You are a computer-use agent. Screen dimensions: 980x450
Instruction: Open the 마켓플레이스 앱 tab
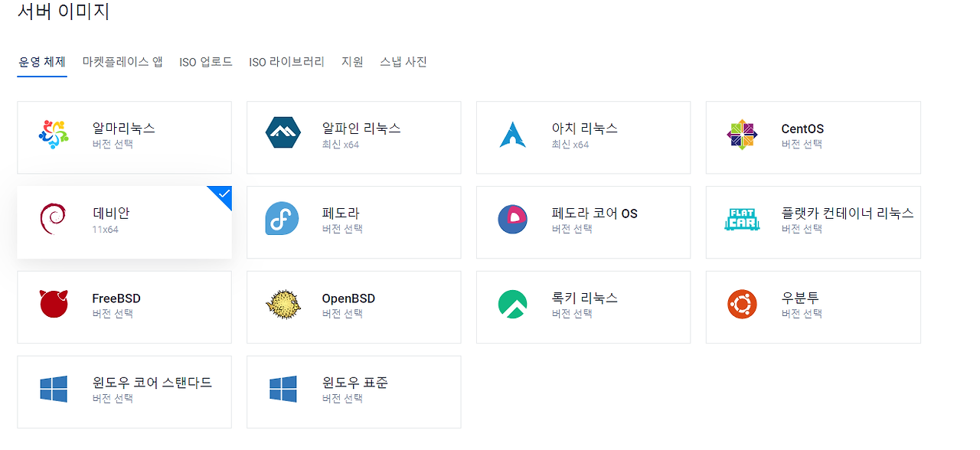click(x=122, y=62)
